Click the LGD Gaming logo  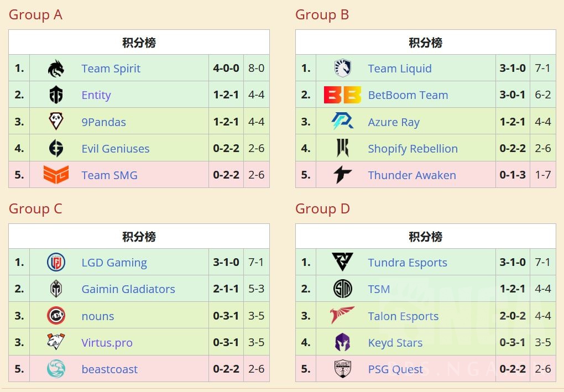56,263
